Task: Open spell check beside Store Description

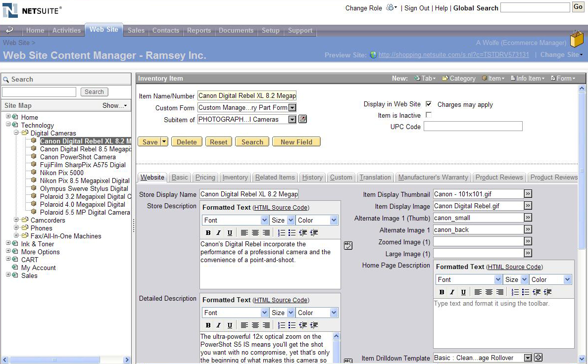Action: tap(348, 245)
